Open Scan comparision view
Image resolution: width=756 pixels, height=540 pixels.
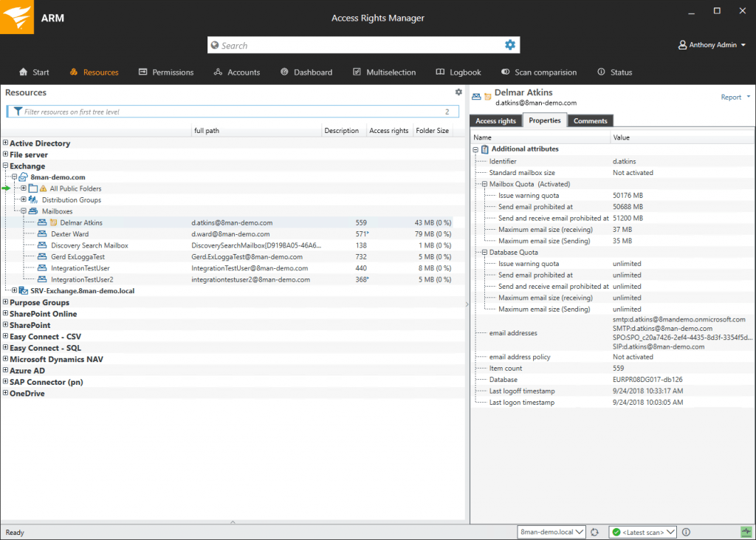point(538,72)
